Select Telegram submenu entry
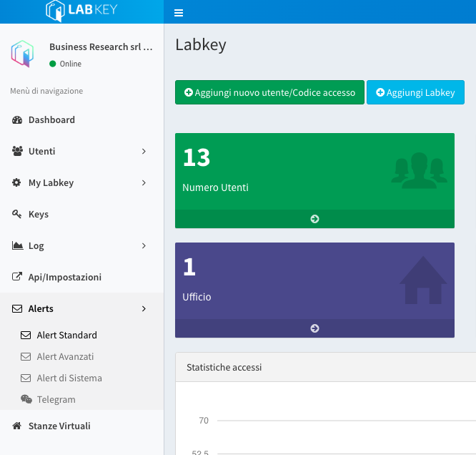 pyautogui.click(x=82, y=399)
